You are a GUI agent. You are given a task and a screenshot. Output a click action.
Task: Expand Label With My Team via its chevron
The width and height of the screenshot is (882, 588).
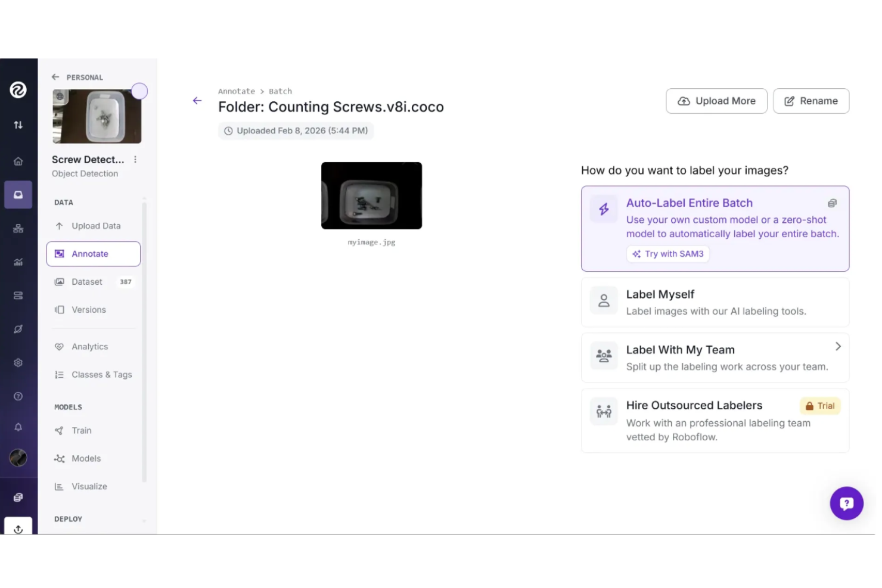click(x=838, y=346)
